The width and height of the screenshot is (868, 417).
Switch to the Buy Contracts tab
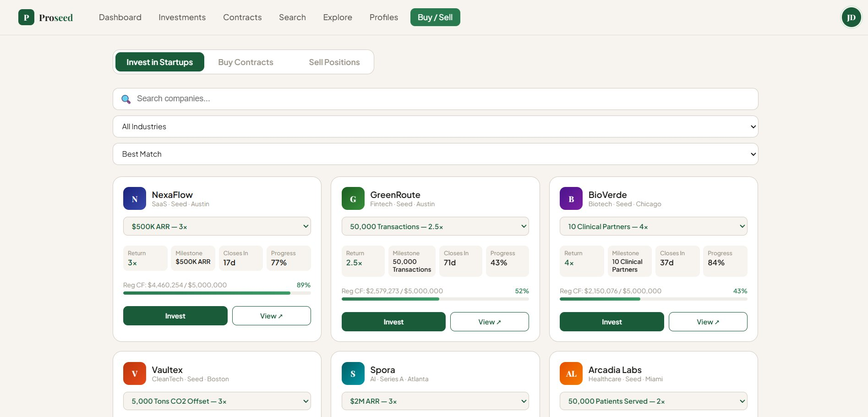pyautogui.click(x=246, y=62)
